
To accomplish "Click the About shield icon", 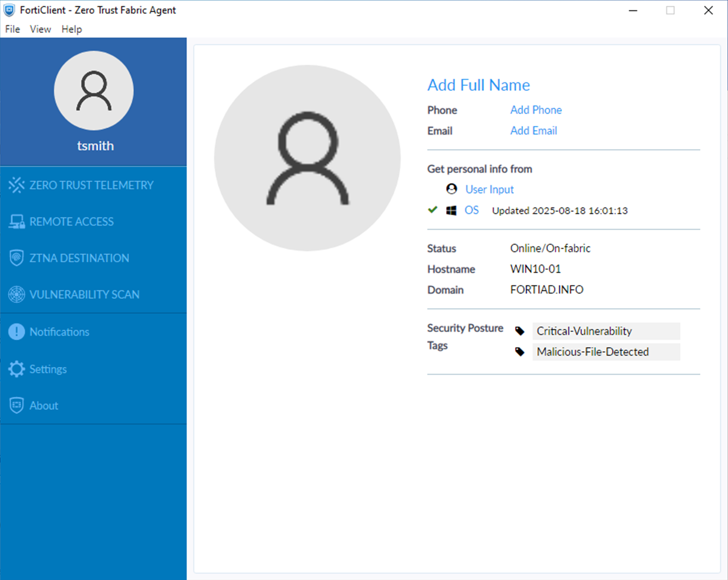I will (x=16, y=405).
